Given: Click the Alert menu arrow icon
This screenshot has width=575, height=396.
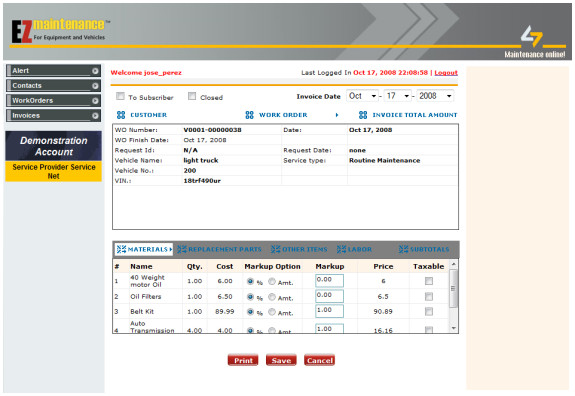Looking at the screenshot, I should pyautogui.click(x=95, y=71).
